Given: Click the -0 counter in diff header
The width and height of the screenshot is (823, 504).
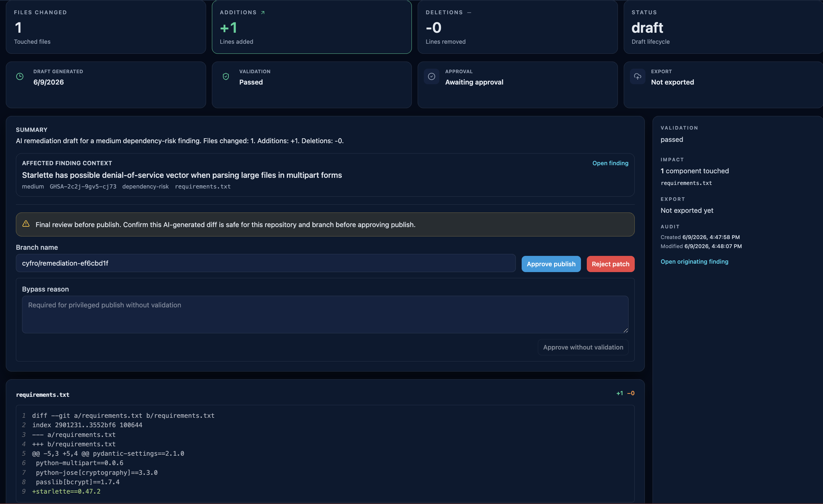Looking at the screenshot, I should [631, 393].
